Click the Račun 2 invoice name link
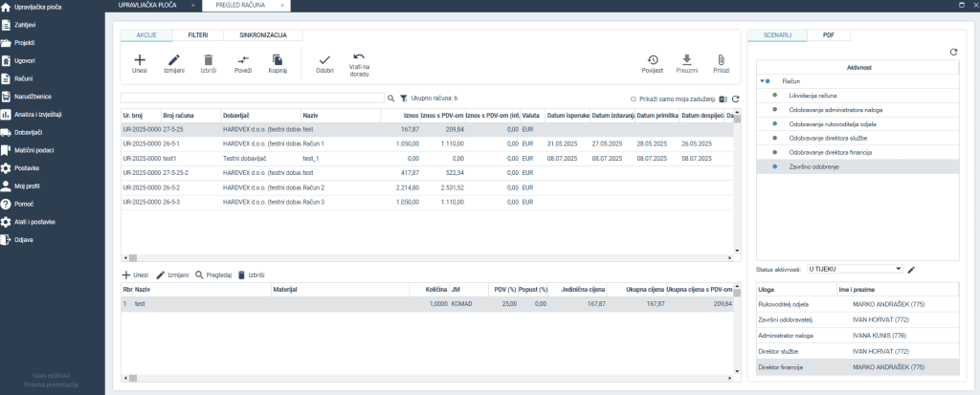The width and height of the screenshot is (980, 395). coord(313,187)
